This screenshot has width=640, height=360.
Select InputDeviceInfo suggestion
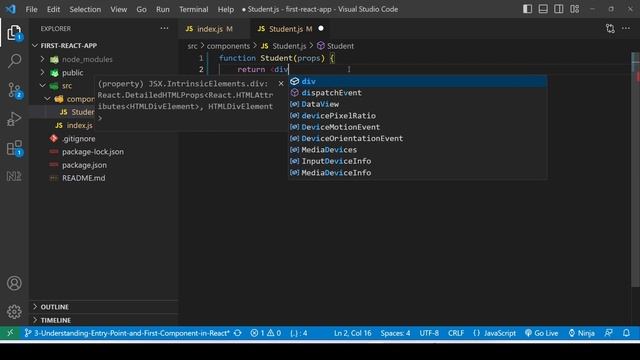point(418,161)
